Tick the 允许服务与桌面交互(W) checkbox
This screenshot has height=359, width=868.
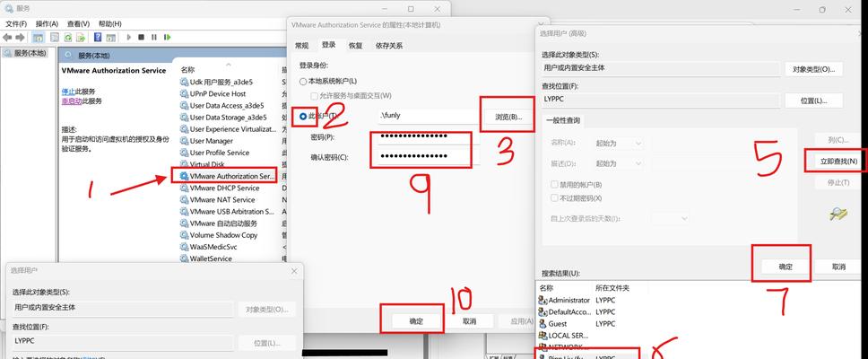point(315,96)
